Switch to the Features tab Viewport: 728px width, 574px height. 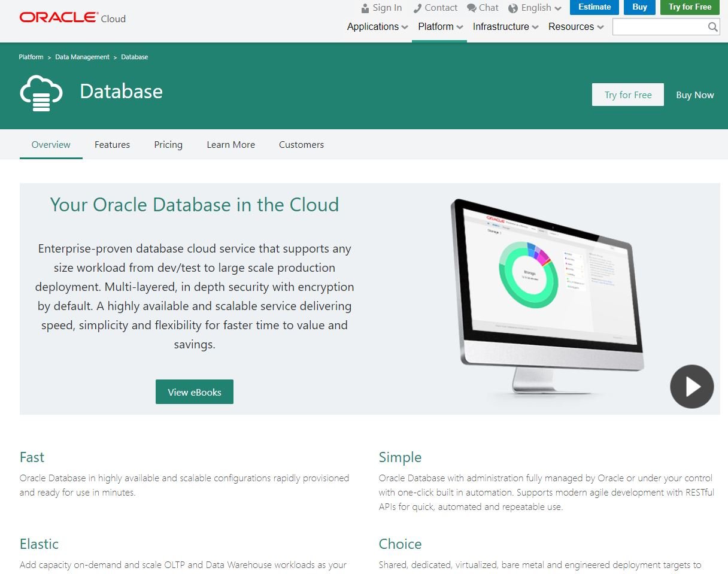(x=112, y=144)
